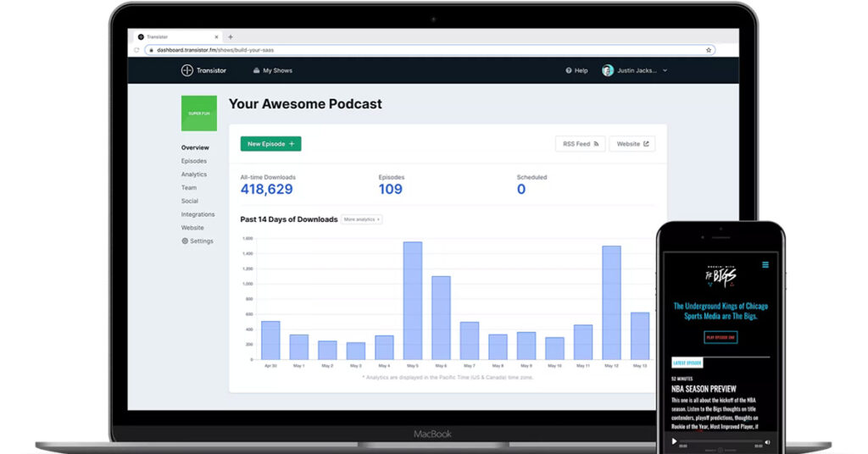Open the Help page via question icon
Screen dimensions: 868x454
coord(569,70)
